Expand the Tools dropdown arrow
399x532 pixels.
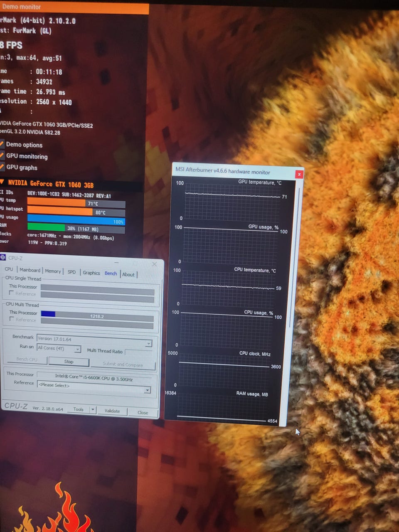(93, 410)
